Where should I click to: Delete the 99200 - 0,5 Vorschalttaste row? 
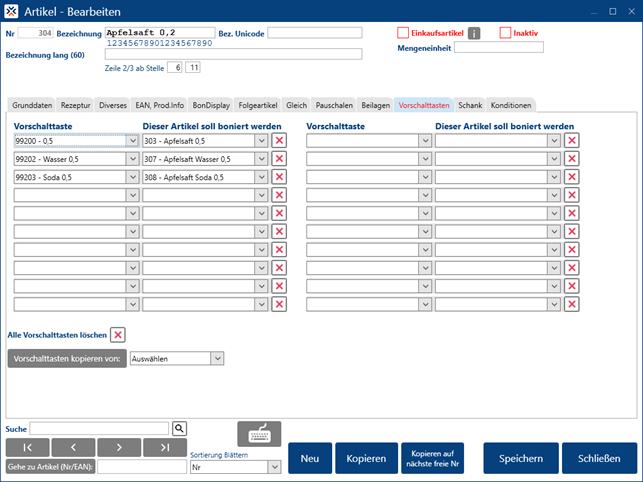278,141
